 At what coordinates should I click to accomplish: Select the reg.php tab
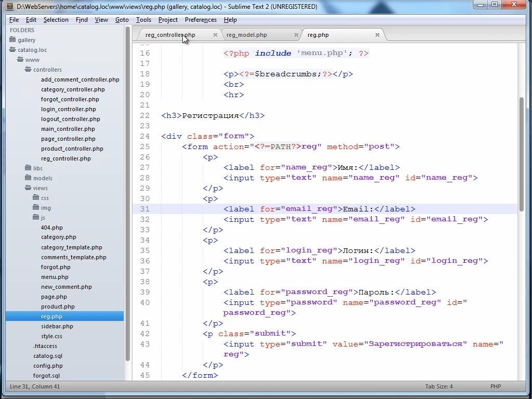[x=318, y=35]
